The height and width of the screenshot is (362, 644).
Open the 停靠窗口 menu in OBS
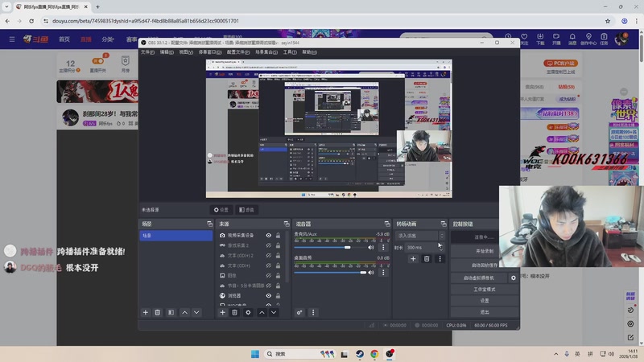coord(210,52)
